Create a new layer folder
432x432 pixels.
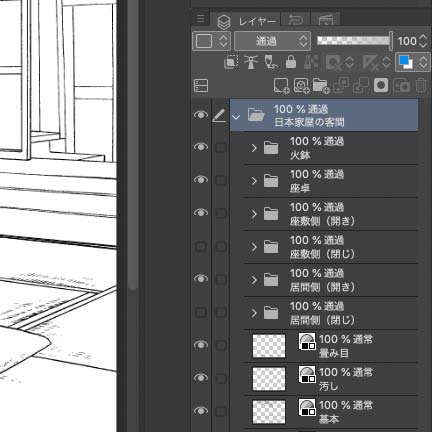pyautogui.click(x=321, y=85)
